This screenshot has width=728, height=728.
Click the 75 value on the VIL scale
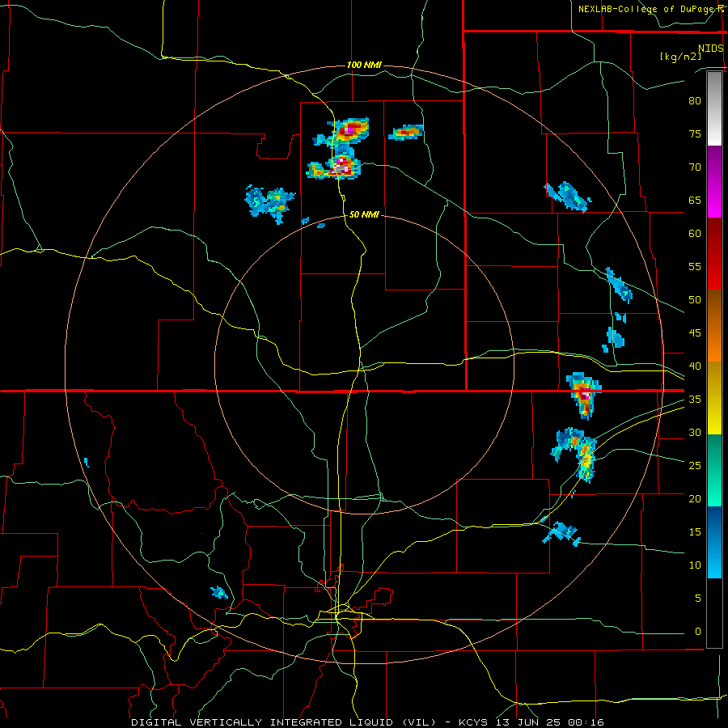click(x=695, y=134)
